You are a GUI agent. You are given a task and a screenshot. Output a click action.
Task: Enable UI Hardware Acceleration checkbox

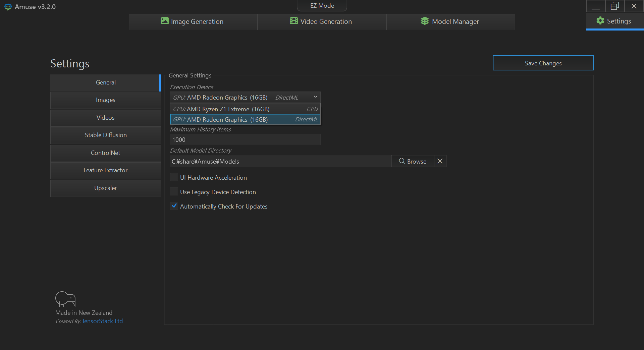174,177
